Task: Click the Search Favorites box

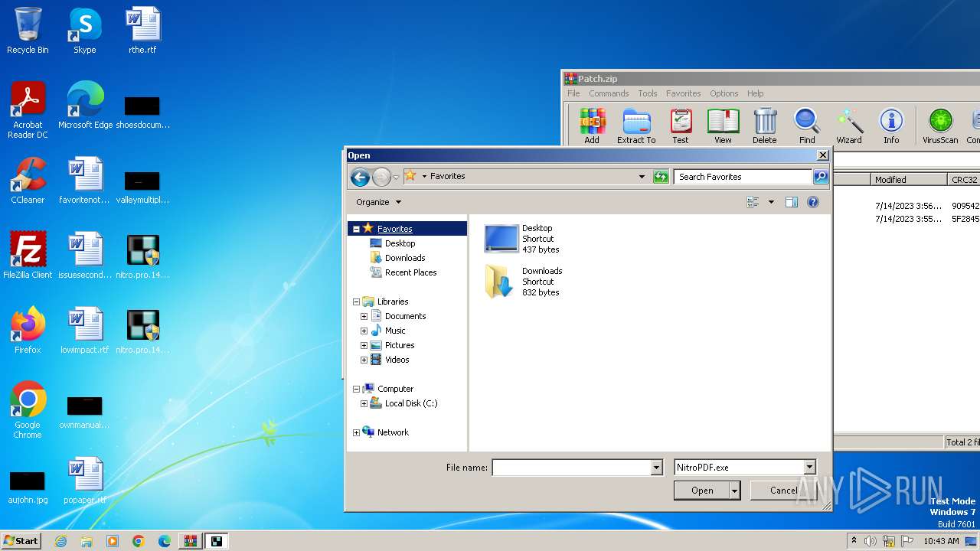Action: pyautogui.click(x=743, y=177)
